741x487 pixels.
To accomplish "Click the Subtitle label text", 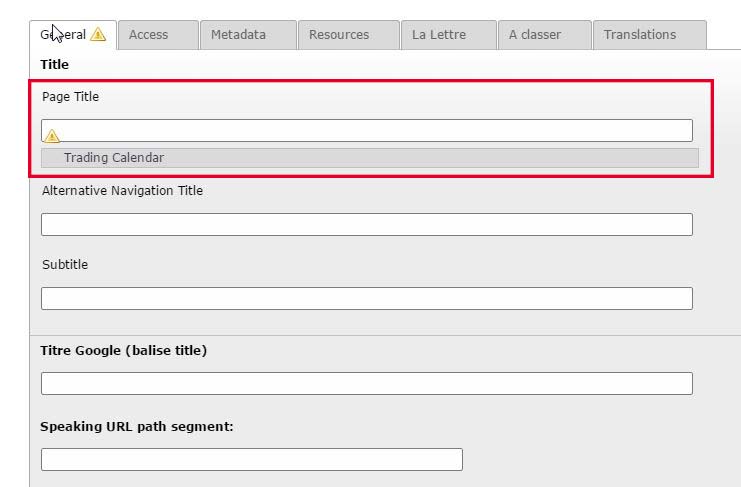I will [65, 265].
